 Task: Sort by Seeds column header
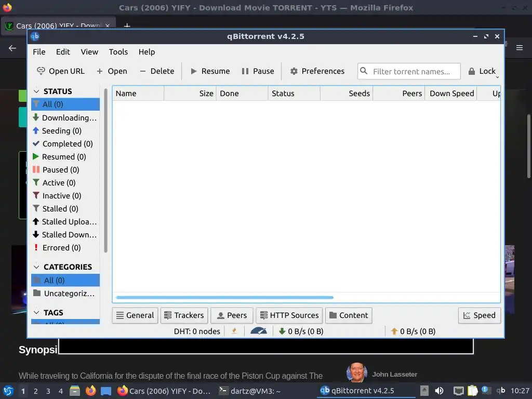[x=347, y=94]
